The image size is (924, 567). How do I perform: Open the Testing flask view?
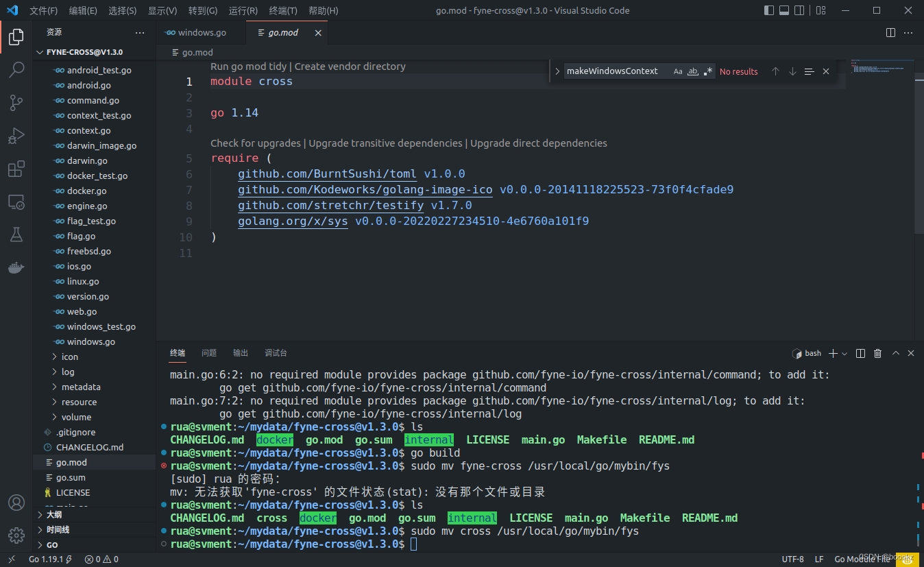16,234
